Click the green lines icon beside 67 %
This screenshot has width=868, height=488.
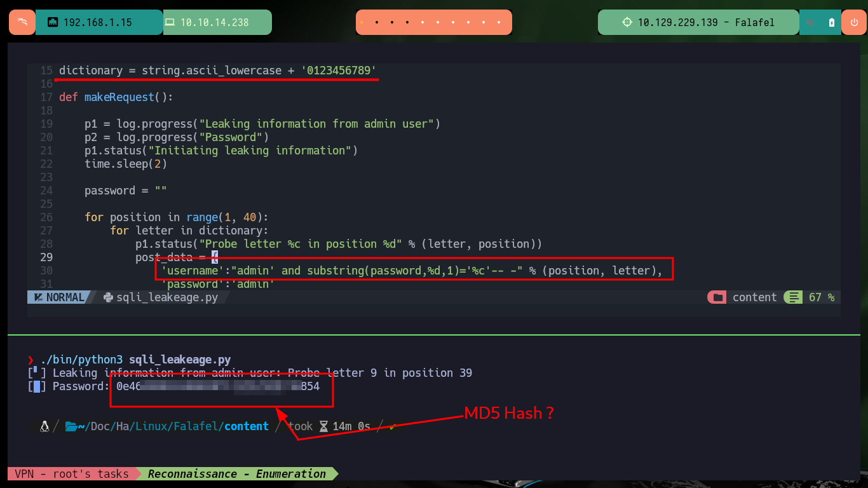792,297
